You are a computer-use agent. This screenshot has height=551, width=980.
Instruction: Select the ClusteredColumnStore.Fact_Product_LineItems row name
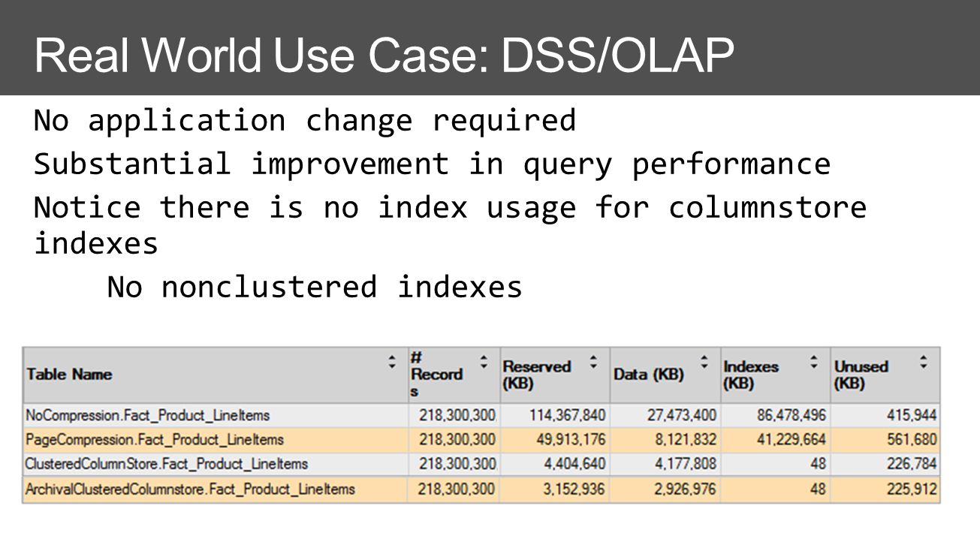click(x=167, y=464)
